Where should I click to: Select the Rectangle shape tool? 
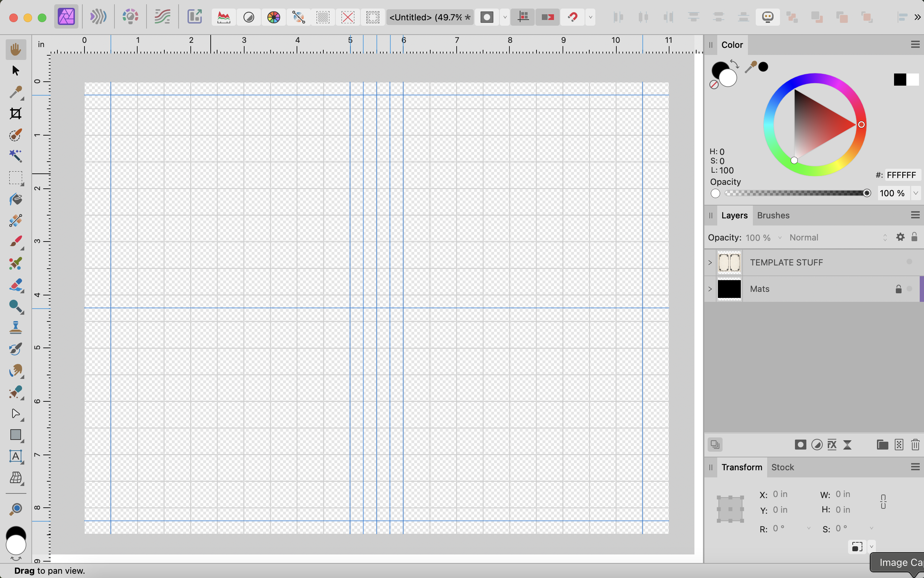pos(16,435)
